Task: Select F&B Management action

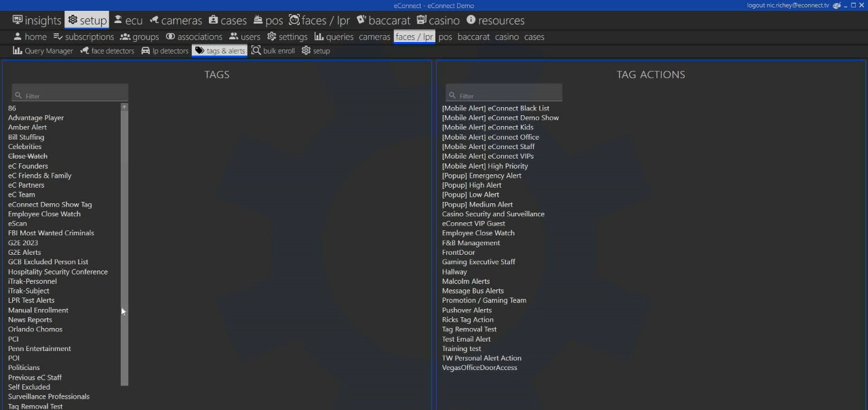Action: 471,243
